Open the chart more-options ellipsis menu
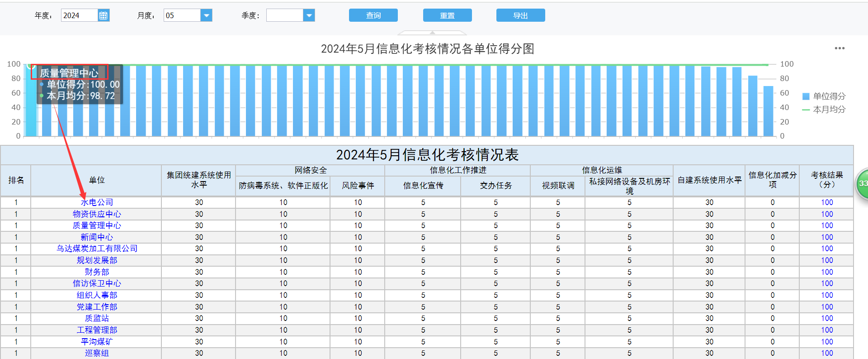868x359 pixels. click(840, 48)
